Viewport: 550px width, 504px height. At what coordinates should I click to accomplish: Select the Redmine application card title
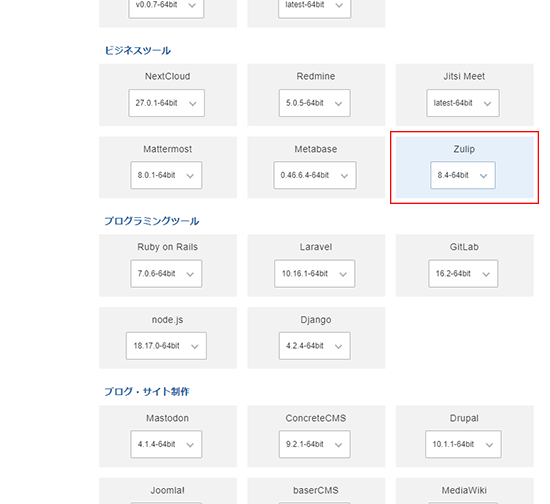pyautogui.click(x=316, y=76)
